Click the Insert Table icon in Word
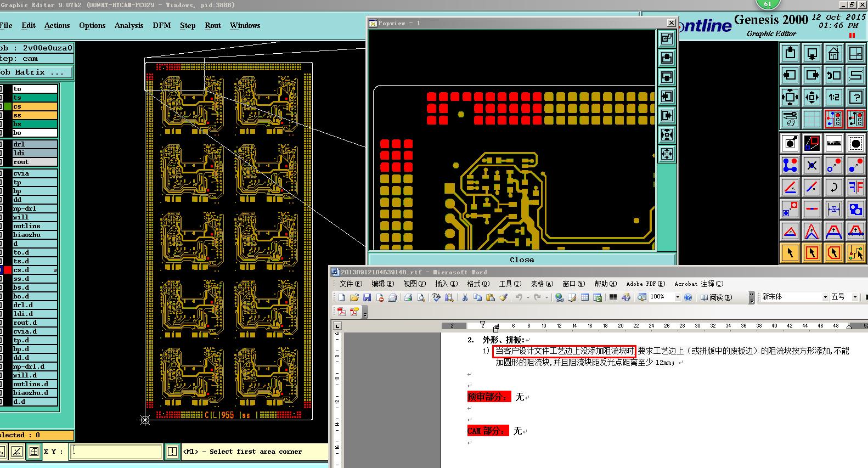The width and height of the screenshot is (868, 468). point(585,297)
